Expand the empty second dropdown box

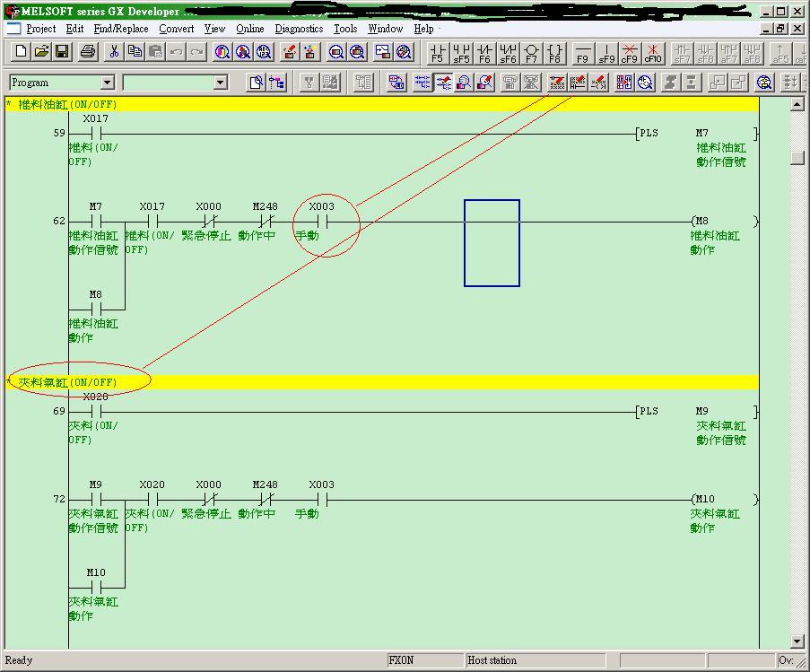click(221, 83)
